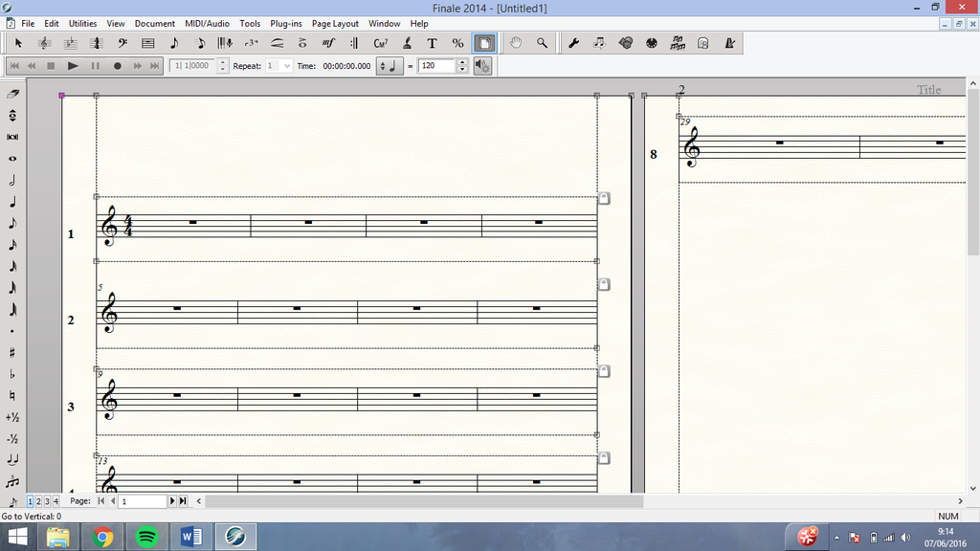Open the Page Layout menu
Viewport: 980px width, 551px height.
tap(335, 23)
